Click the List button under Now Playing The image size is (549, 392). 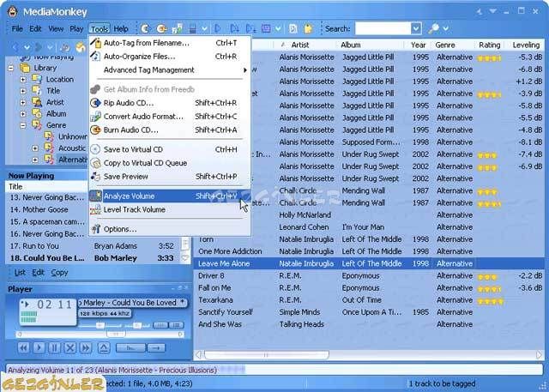coord(20,273)
